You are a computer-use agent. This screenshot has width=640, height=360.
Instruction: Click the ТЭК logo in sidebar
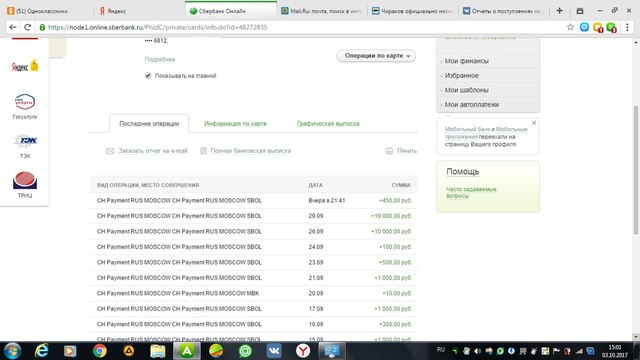(x=25, y=141)
